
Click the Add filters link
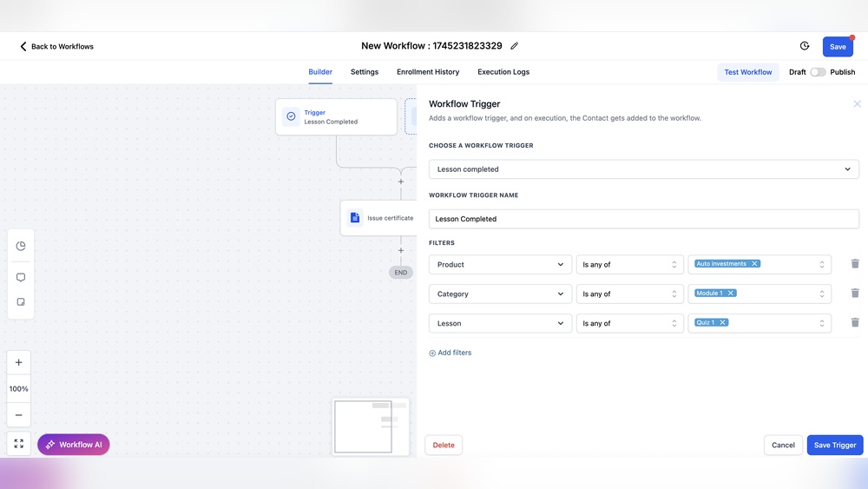point(450,353)
